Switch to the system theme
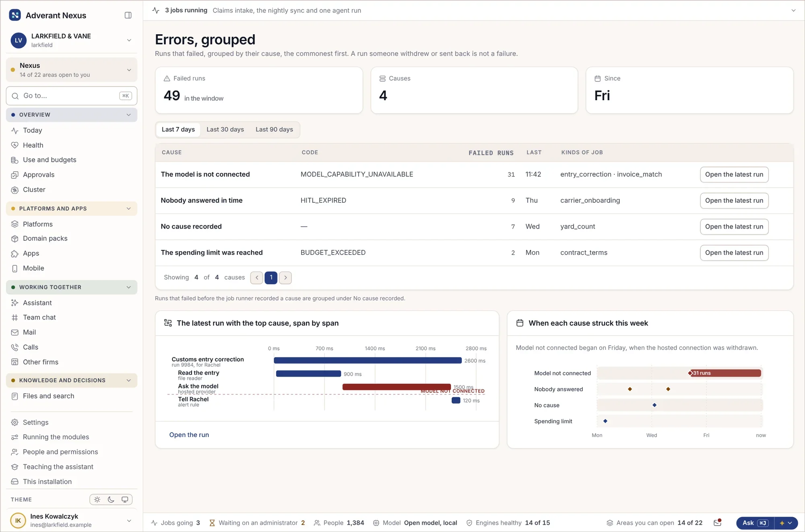 click(125, 500)
